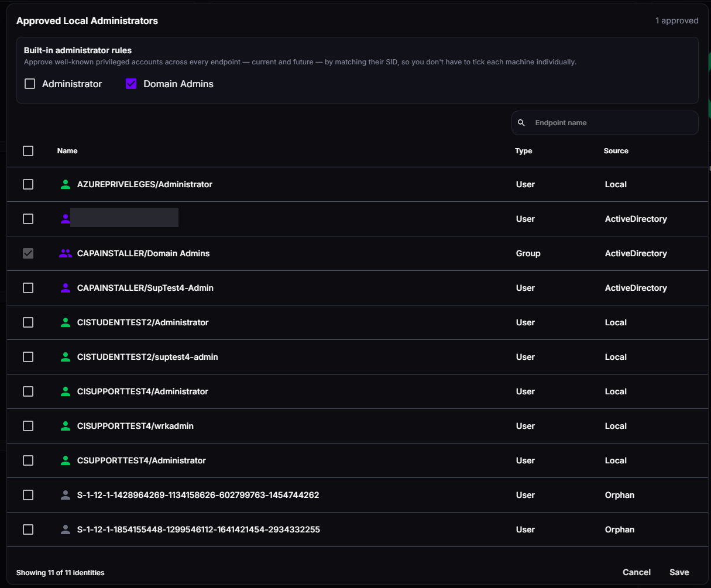Screen dimensions: 711x588
Task: Uncheck the Domain Admins rule checkbox
Action: coord(131,84)
